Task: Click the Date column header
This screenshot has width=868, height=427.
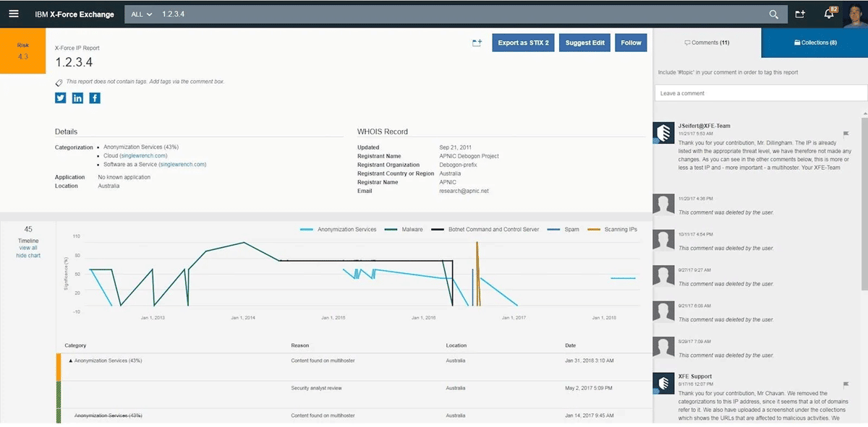Action: pyautogui.click(x=571, y=345)
